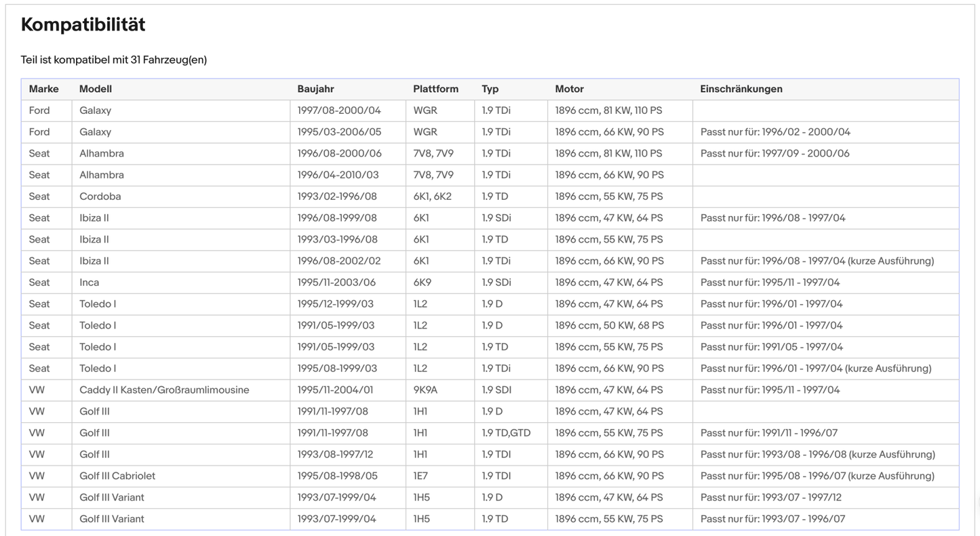Viewport: 980px width, 536px height.
Task: Click the 'Teil ist kompatibel mit 31 Fahrzeug(en)' text
Action: click(x=113, y=60)
